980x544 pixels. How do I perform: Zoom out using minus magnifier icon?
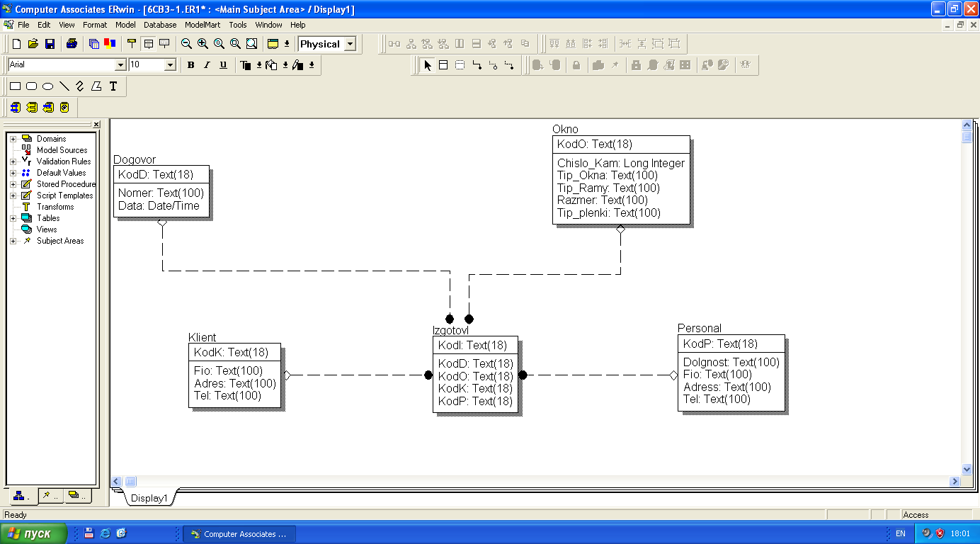point(186,44)
